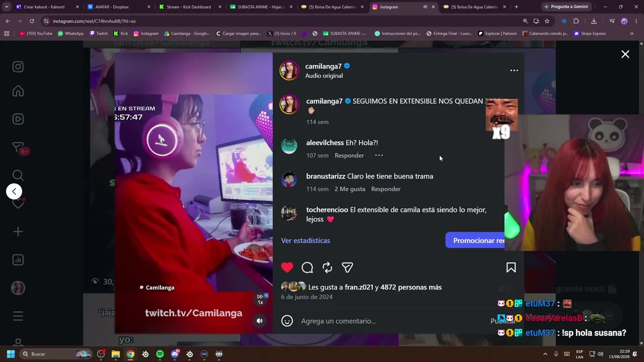Open Discord from taskbar
The height and width of the screenshot is (362, 644).
175,354
